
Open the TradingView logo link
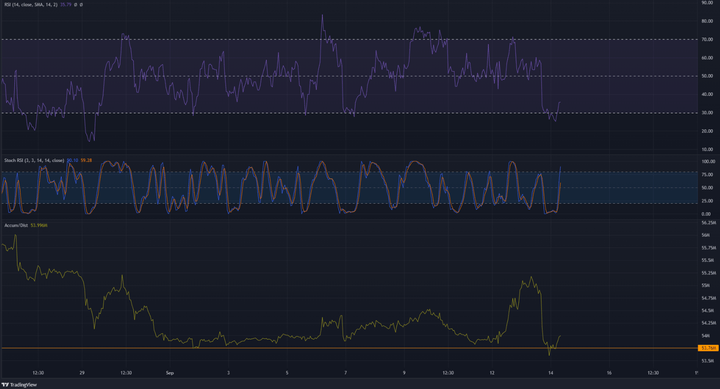point(19,385)
